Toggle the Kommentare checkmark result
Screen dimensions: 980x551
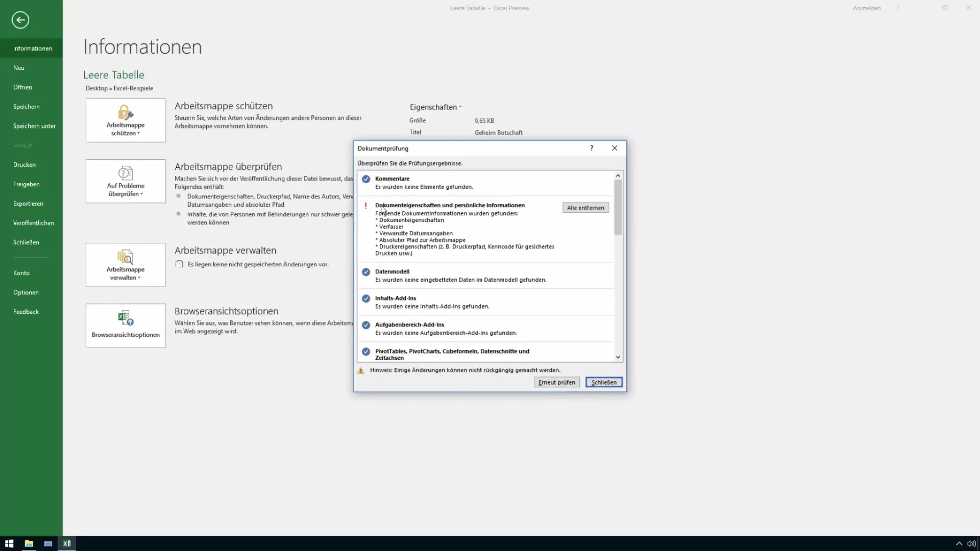pyautogui.click(x=365, y=178)
